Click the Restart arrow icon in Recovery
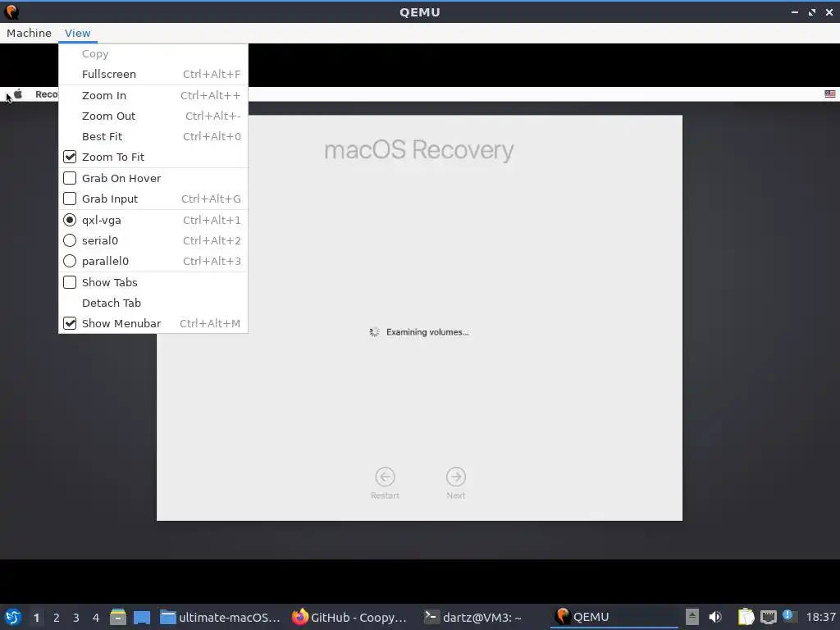This screenshot has width=840, height=630. pyautogui.click(x=385, y=477)
